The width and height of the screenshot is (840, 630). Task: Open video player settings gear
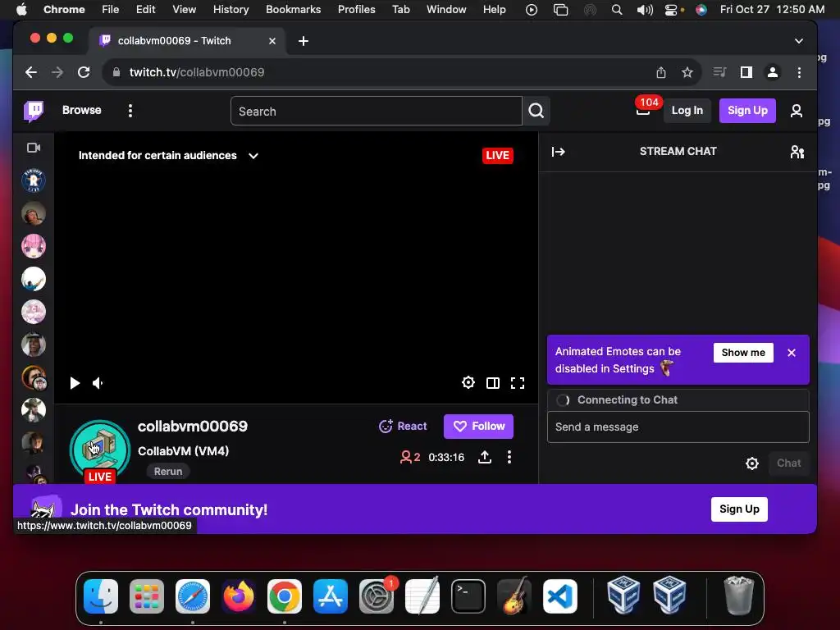click(x=468, y=382)
